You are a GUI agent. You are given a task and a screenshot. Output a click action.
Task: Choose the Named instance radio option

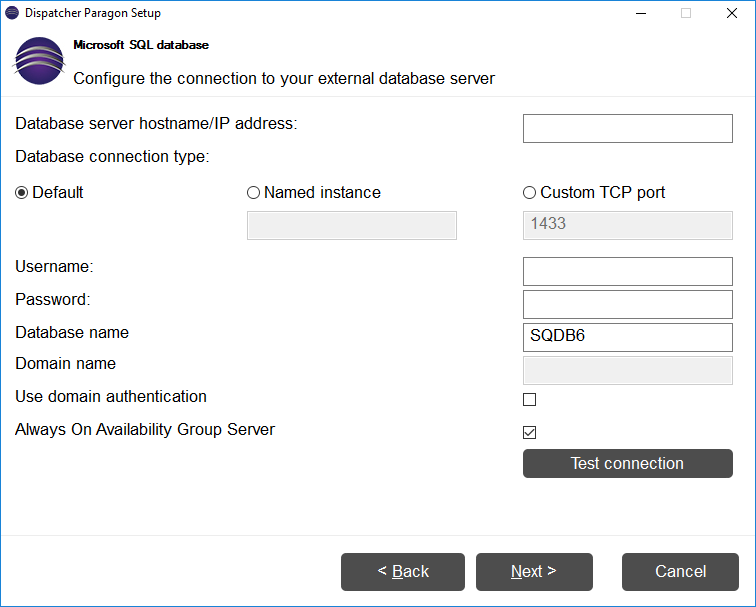(253, 193)
